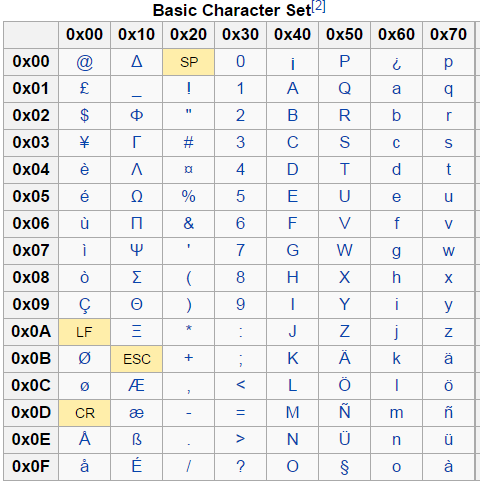Click the section sign § character
The height and width of the screenshot is (485, 480).
click(x=345, y=467)
